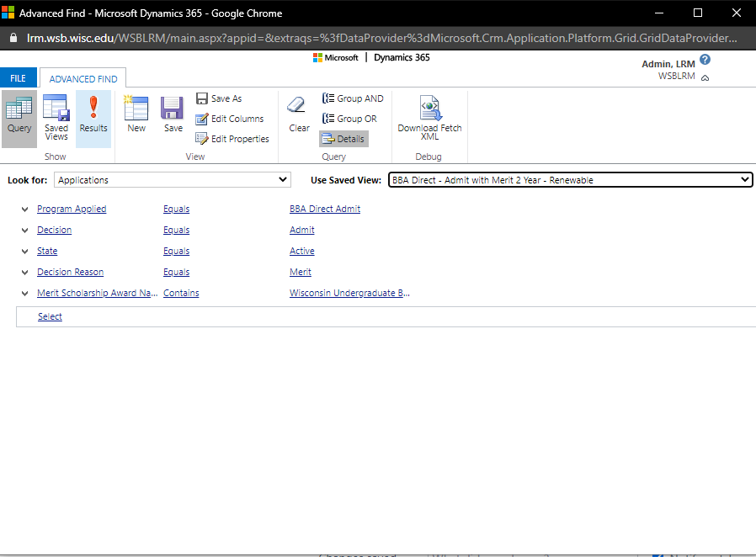
Task: Toggle the Details button in Query group
Action: [343, 139]
